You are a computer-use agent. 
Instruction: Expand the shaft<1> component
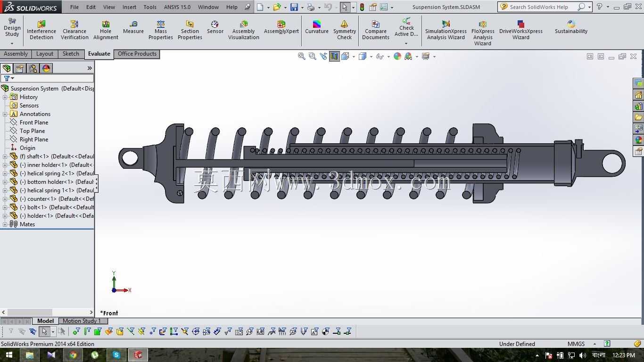click(x=5, y=156)
